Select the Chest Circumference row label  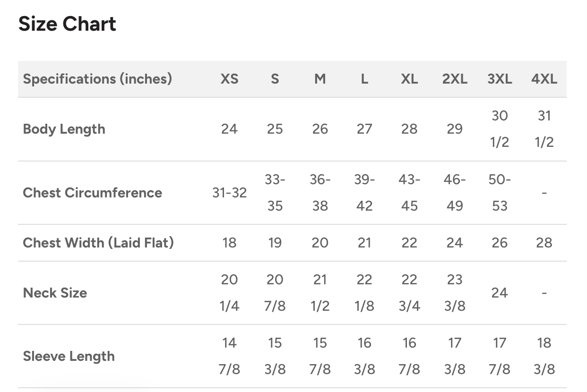pos(93,193)
